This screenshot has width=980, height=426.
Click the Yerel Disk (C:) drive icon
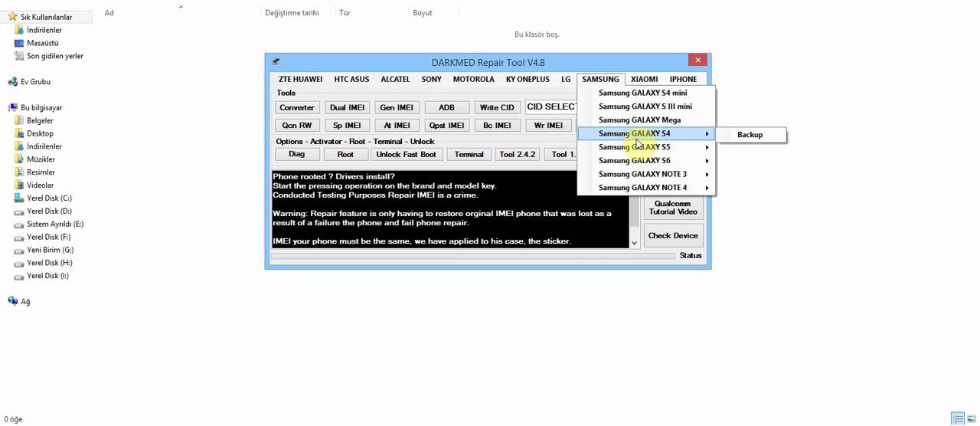[x=20, y=198]
